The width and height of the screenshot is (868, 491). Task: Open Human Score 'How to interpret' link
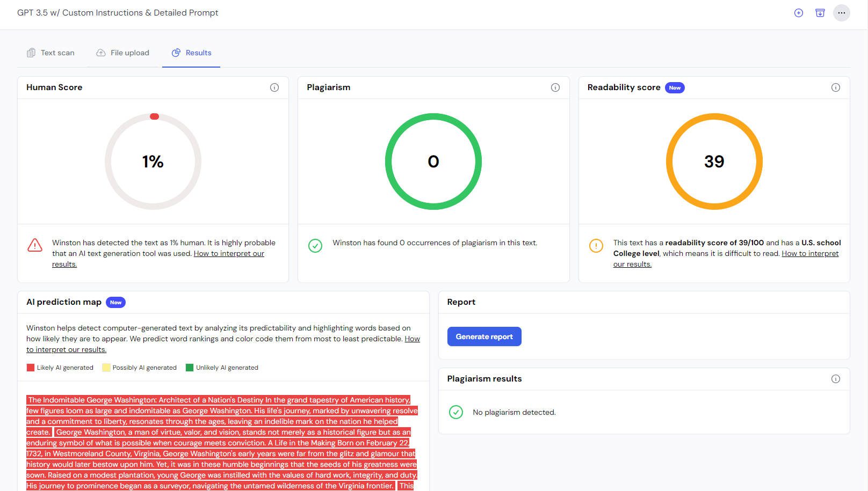tap(229, 254)
